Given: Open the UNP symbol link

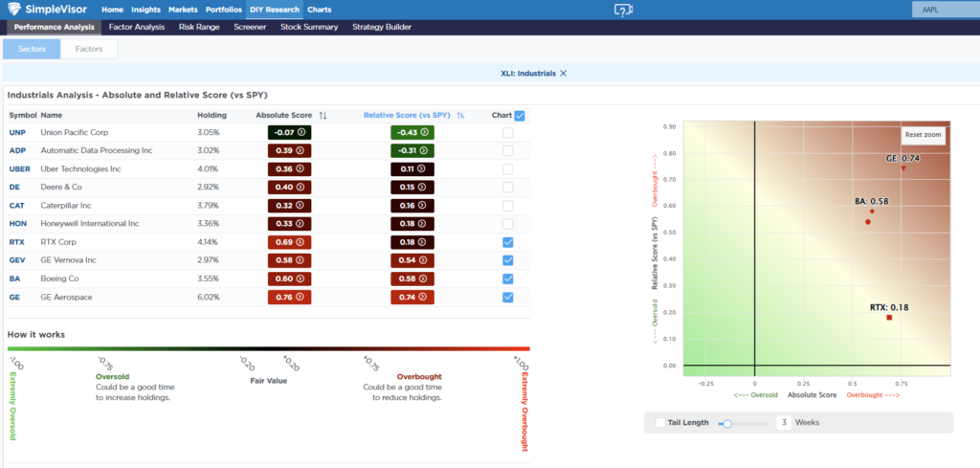Looking at the screenshot, I should (16, 132).
